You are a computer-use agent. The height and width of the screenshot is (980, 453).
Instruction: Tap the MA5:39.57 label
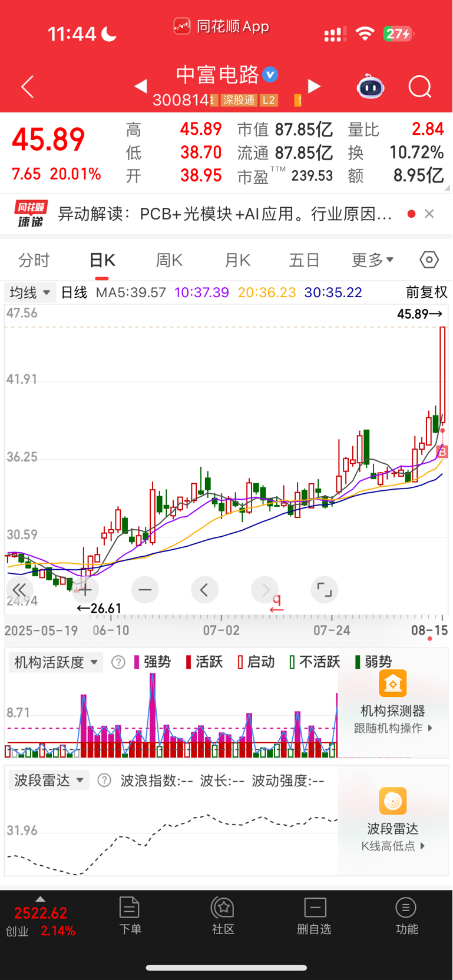pyautogui.click(x=131, y=293)
